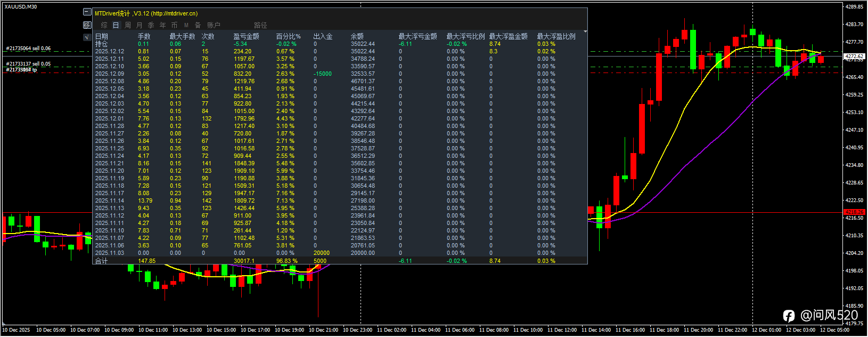Select the 合计 totals row label
Viewport: 868px width, 337px height.
point(101,261)
